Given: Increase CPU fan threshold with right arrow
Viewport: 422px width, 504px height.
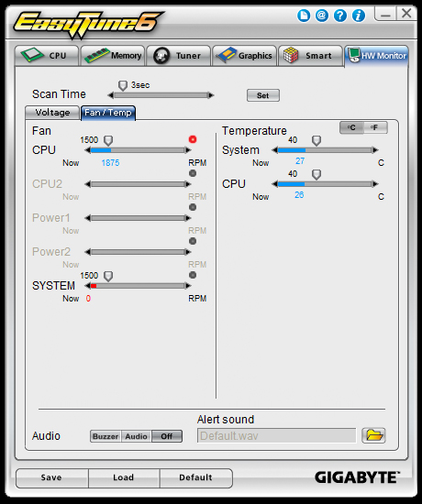Looking at the screenshot, I should coord(188,150).
